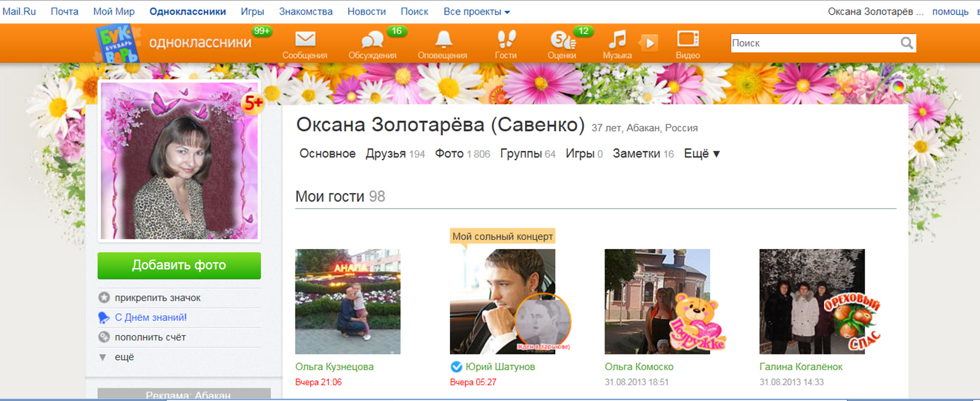
Task: Open Оценки ratings icon
Action: (x=561, y=41)
